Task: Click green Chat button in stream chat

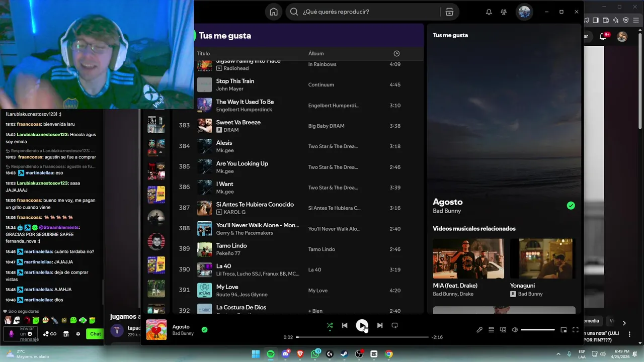Action: (x=95, y=334)
